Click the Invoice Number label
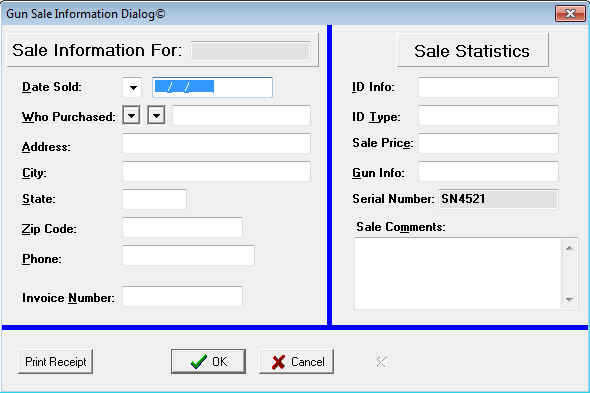 pyautogui.click(x=68, y=298)
